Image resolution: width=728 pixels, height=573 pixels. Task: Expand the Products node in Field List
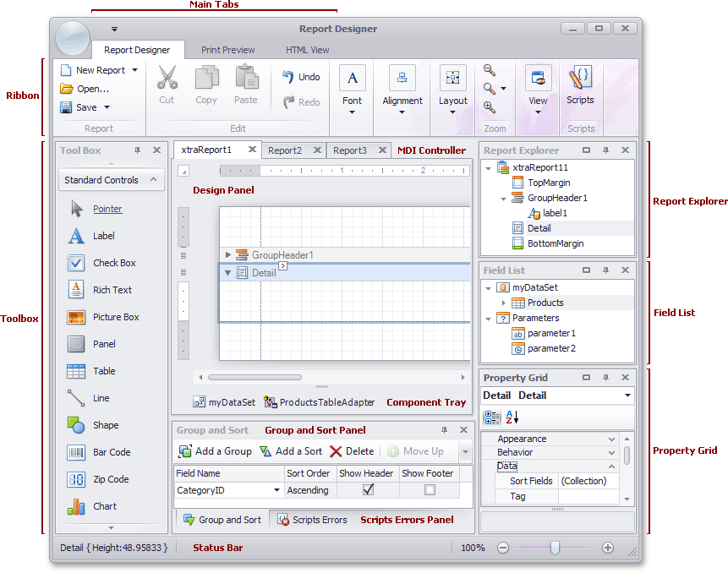[x=504, y=303]
